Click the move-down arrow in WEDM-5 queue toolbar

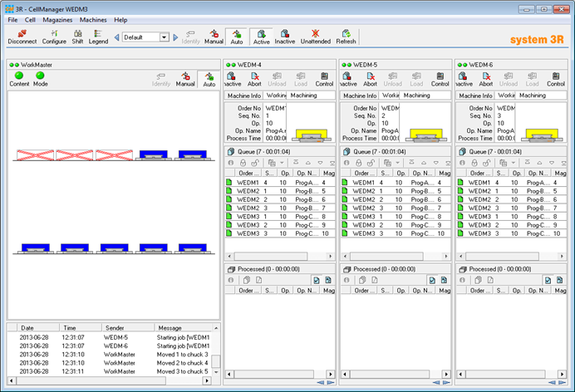(x=436, y=163)
